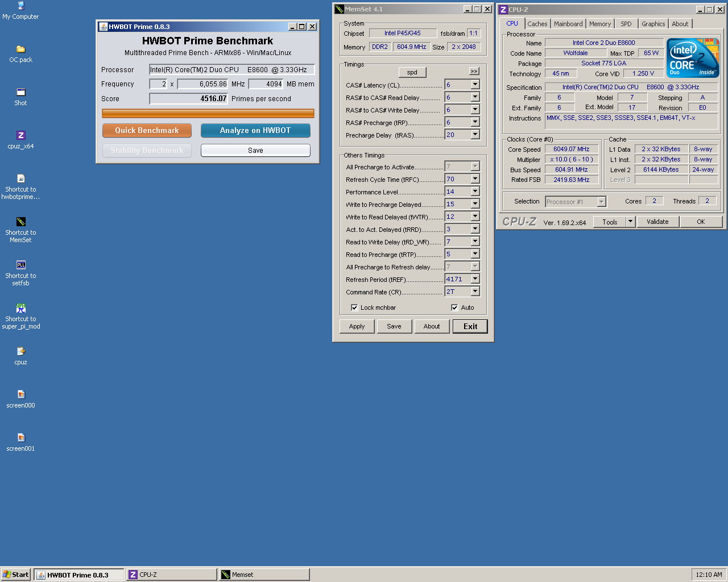Click the >> expand button in MemSet Timings

click(x=474, y=71)
